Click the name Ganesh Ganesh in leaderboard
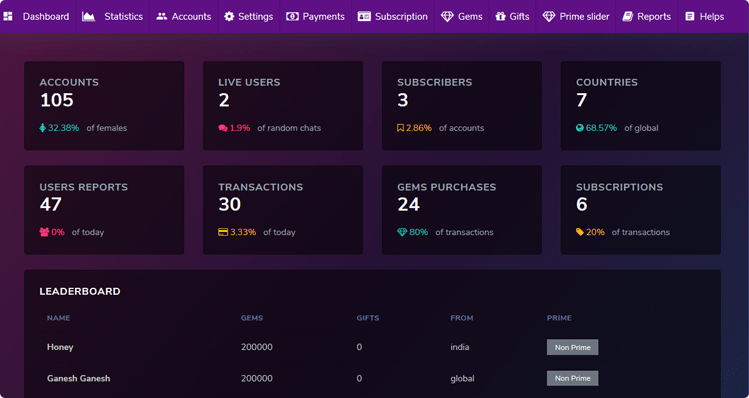The width and height of the screenshot is (749, 398). tap(79, 378)
